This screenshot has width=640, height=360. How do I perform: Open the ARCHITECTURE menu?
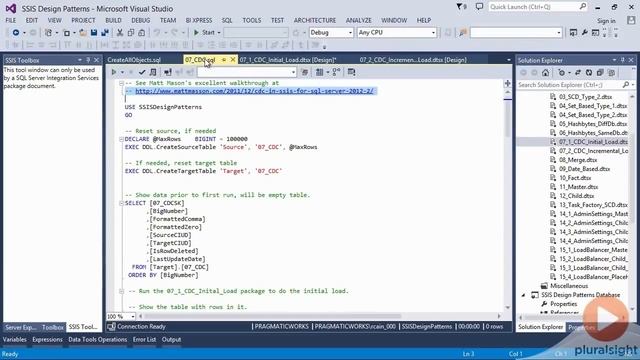point(315,20)
